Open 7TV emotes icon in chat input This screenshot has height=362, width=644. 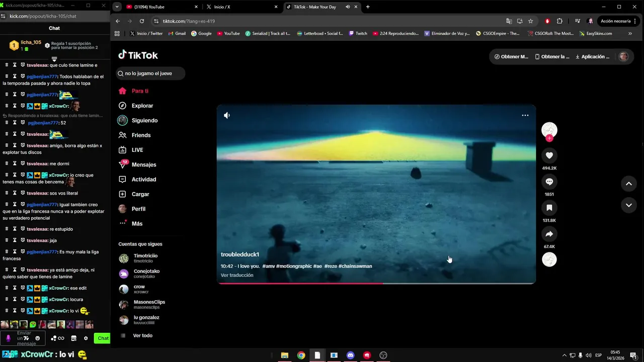(26, 338)
